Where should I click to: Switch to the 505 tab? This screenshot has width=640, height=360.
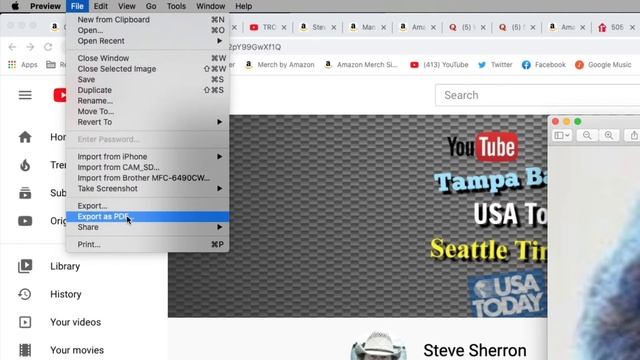point(611,27)
